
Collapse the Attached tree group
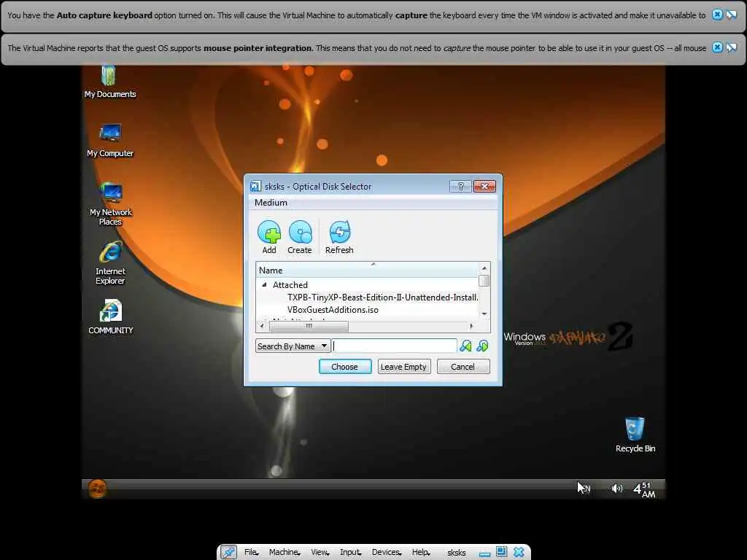pos(264,285)
